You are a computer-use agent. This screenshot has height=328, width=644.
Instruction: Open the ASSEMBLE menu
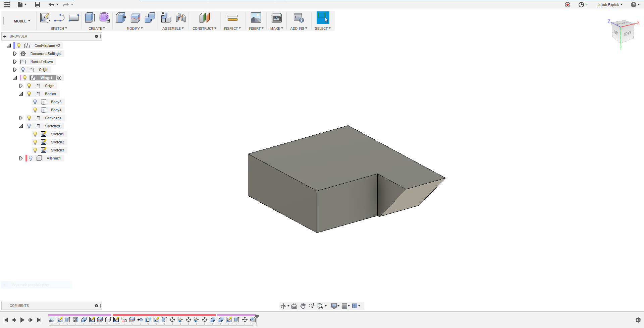click(173, 28)
